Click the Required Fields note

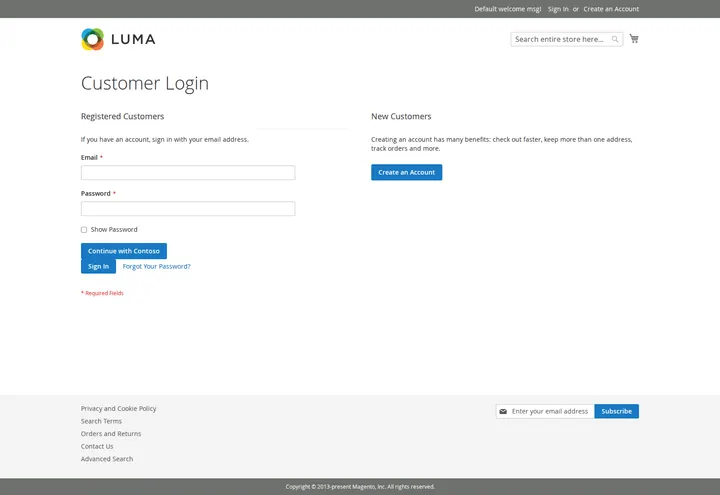(102, 293)
